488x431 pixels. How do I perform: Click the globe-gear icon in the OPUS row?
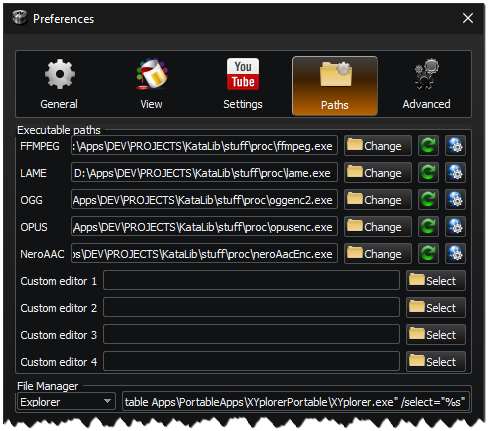point(455,227)
